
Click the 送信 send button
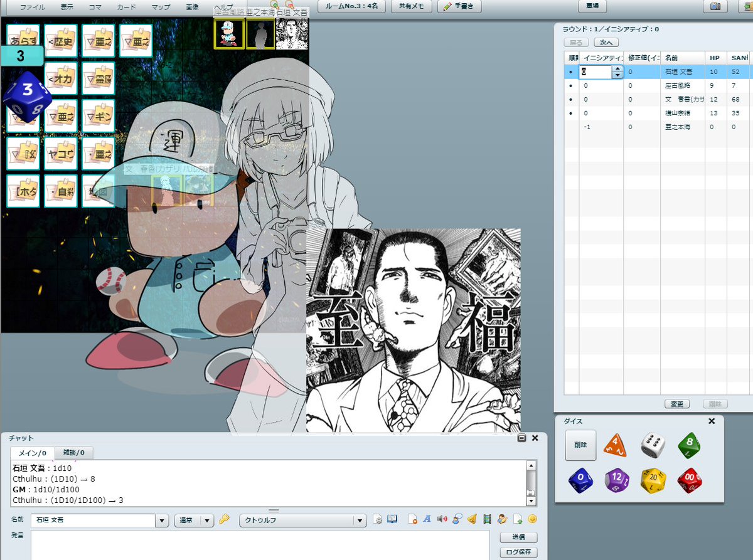pos(518,537)
